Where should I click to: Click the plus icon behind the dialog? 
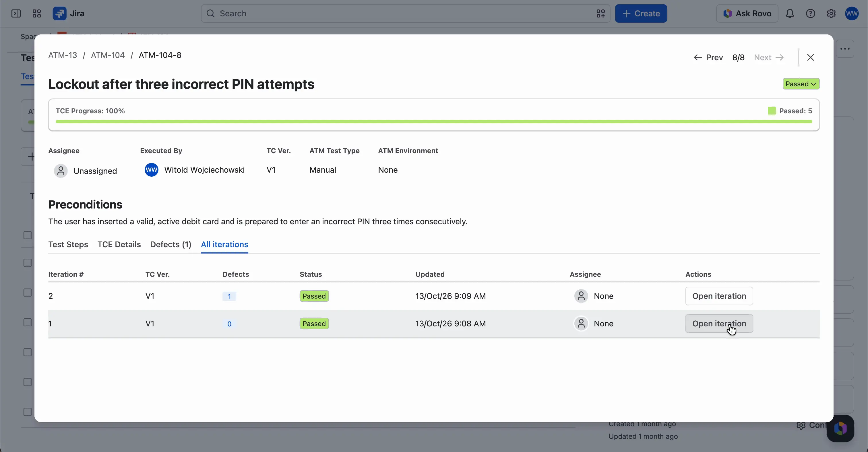point(31,157)
